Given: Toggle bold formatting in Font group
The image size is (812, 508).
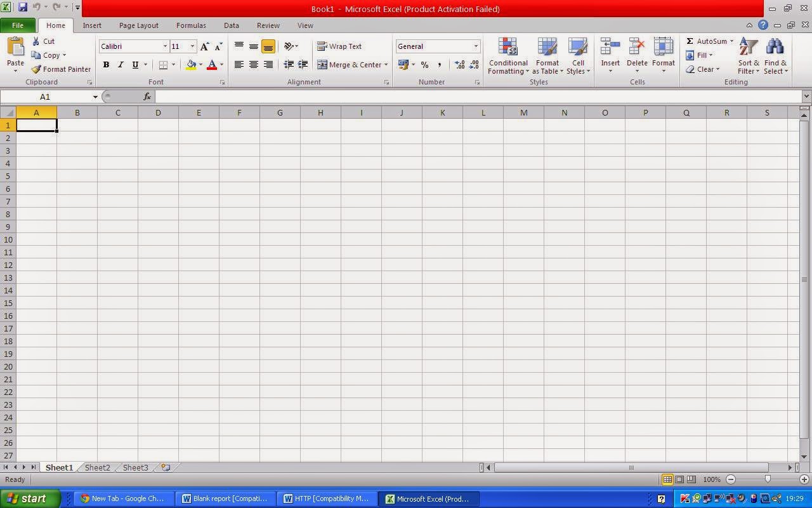Looking at the screenshot, I should (106, 64).
